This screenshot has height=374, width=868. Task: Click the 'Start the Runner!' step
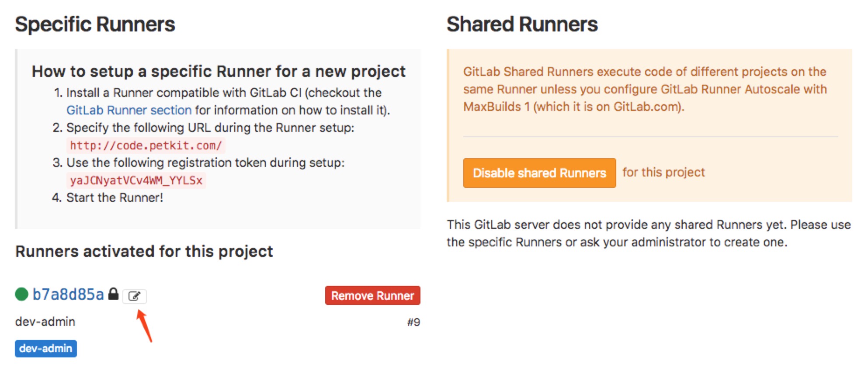click(115, 197)
